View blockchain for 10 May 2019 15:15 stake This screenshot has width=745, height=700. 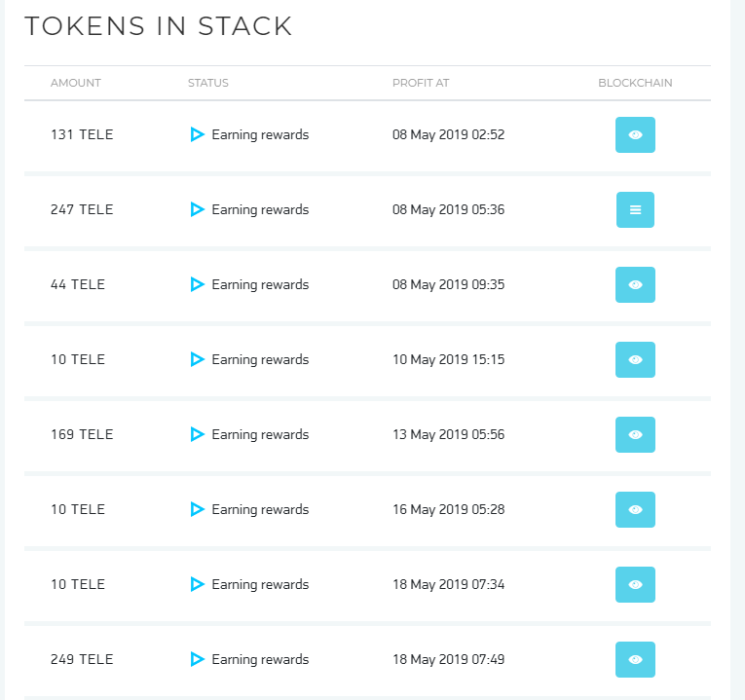[x=635, y=360]
